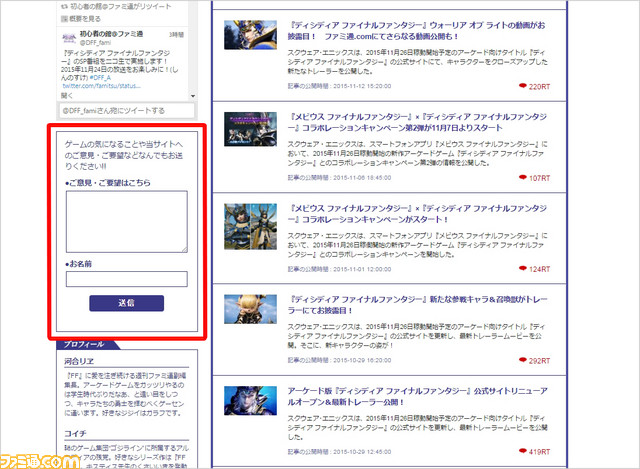
Task: Click 開く to expand the tweet
Action: [67, 95]
